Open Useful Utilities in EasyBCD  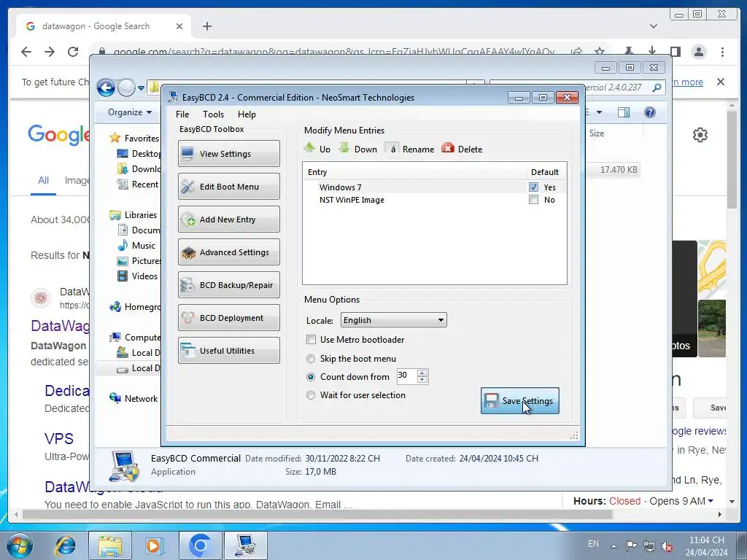[x=228, y=351]
